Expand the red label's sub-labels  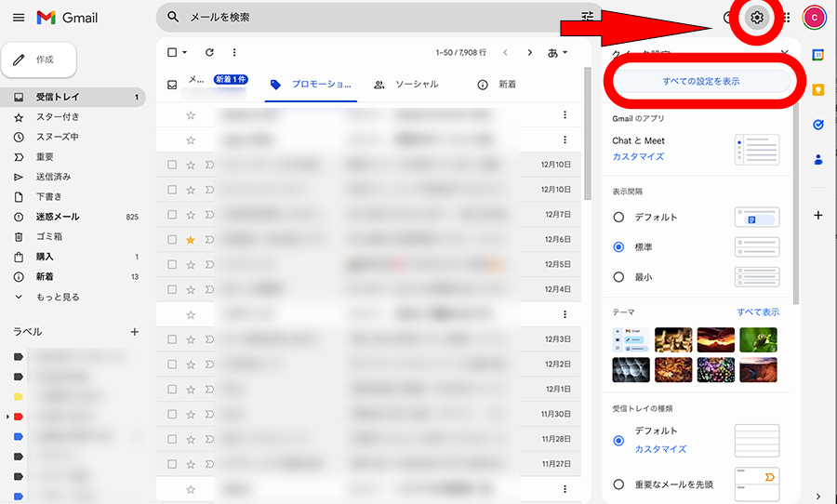coord(7,417)
